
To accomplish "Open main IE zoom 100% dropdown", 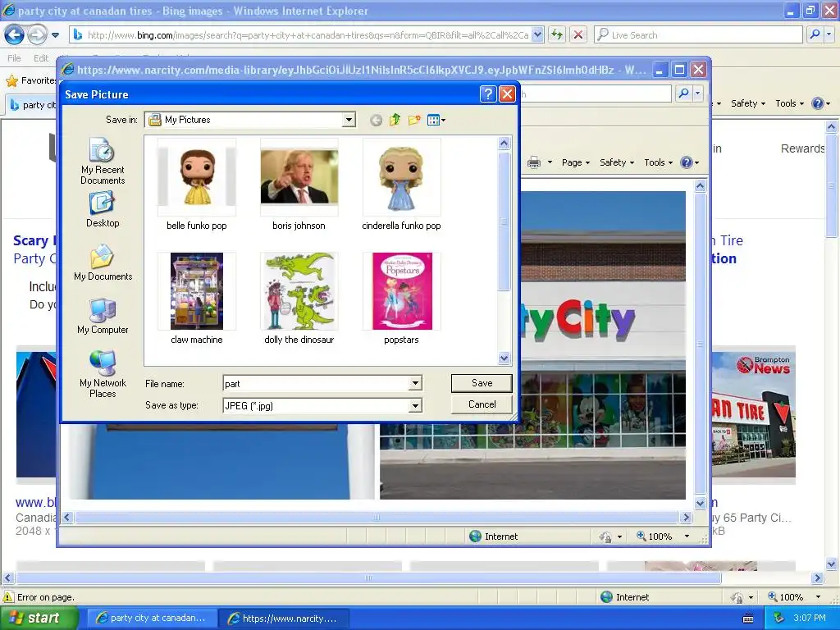I will 818,597.
